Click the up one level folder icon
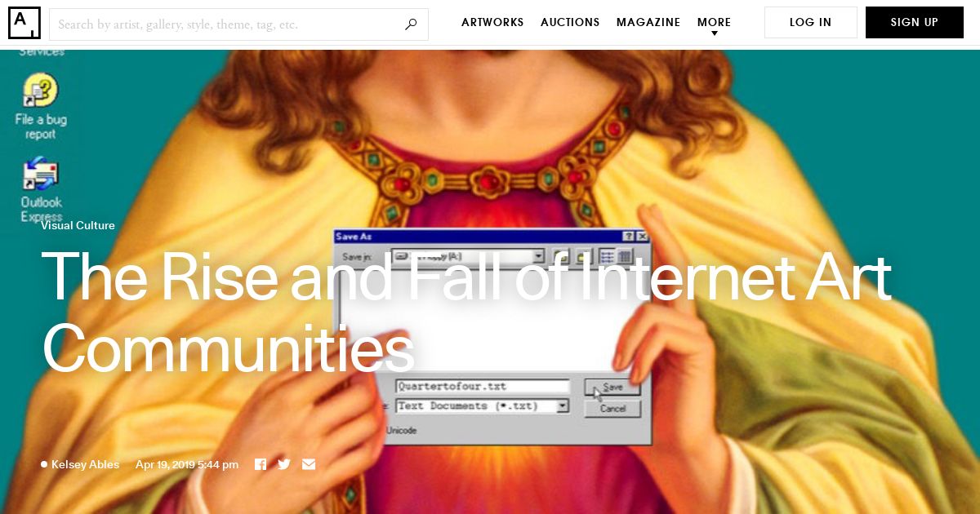Viewport: 980px width, 514px height. coord(560,256)
